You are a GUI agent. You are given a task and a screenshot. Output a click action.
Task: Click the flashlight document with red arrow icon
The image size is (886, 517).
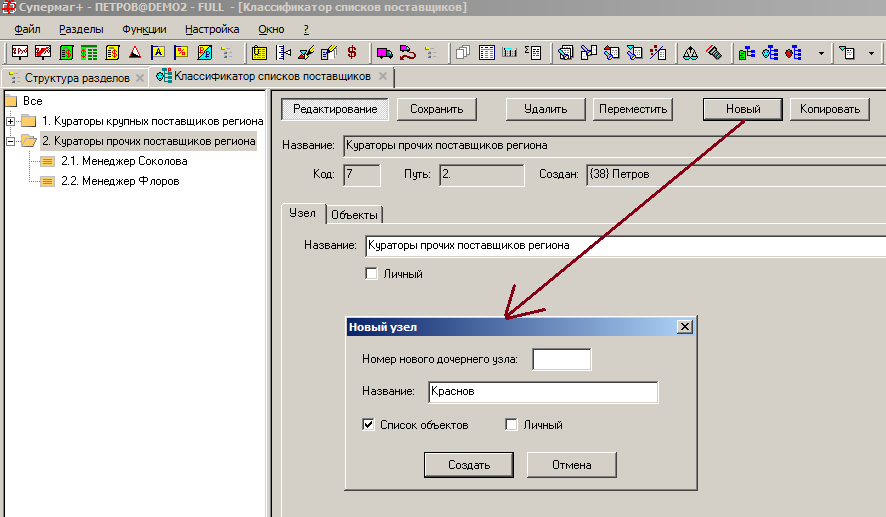[x=611, y=53]
